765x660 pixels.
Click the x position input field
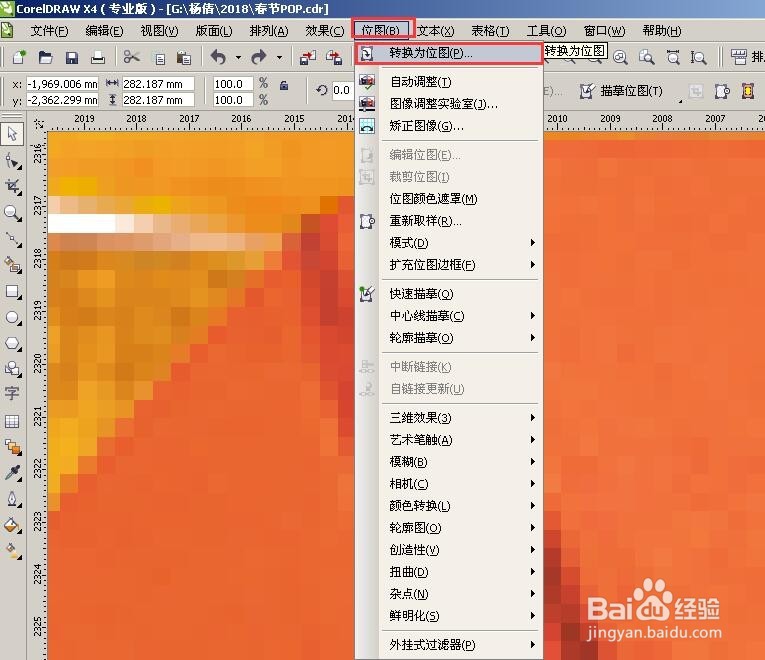tap(62, 84)
